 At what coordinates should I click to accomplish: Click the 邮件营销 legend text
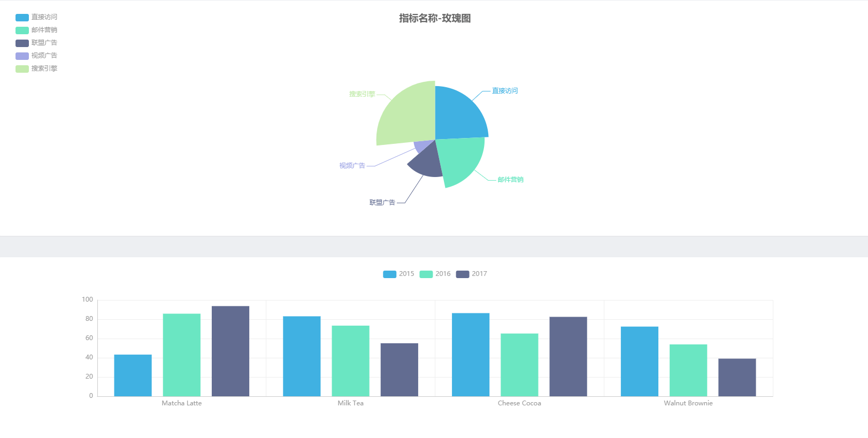44,30
